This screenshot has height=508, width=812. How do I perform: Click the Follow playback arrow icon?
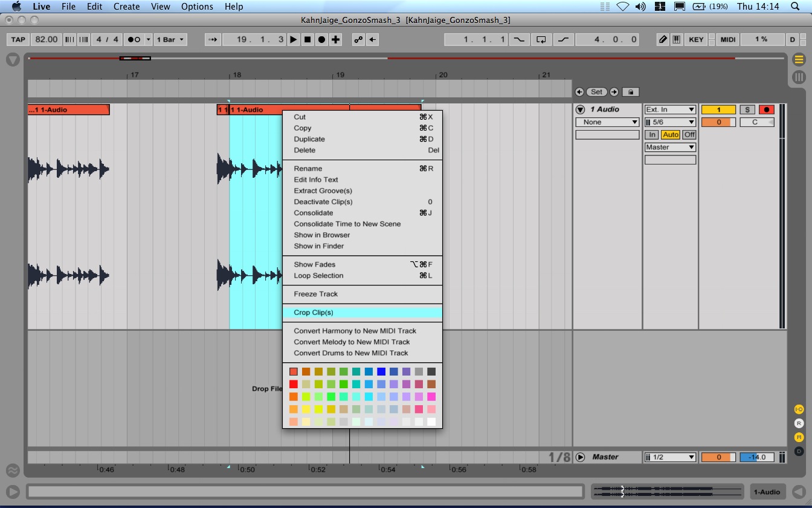(x=212, y=39)
